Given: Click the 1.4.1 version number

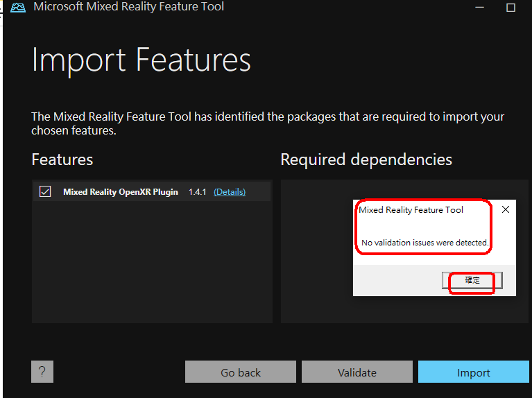Looking at the screenshot, I should pyautogui.click(x=198, y=192).
